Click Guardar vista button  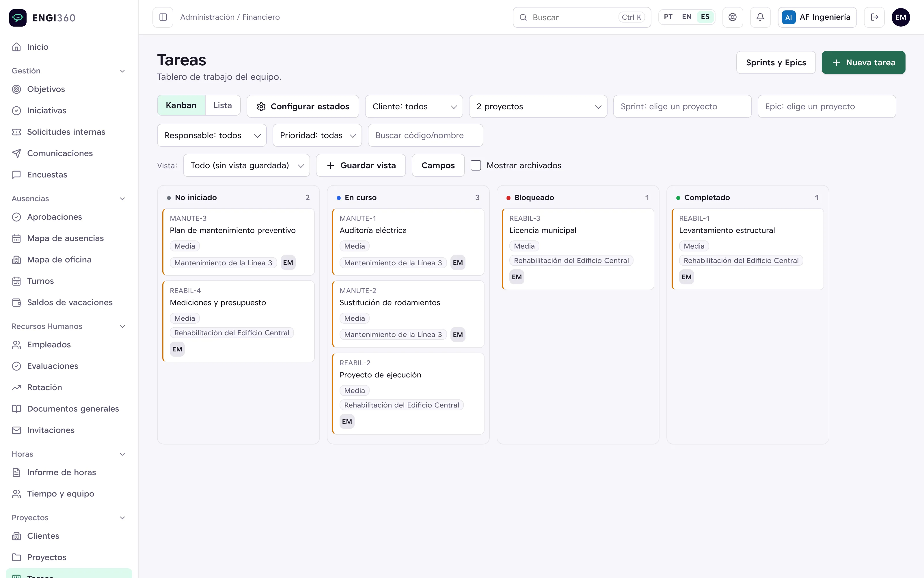tap(361, 165)
